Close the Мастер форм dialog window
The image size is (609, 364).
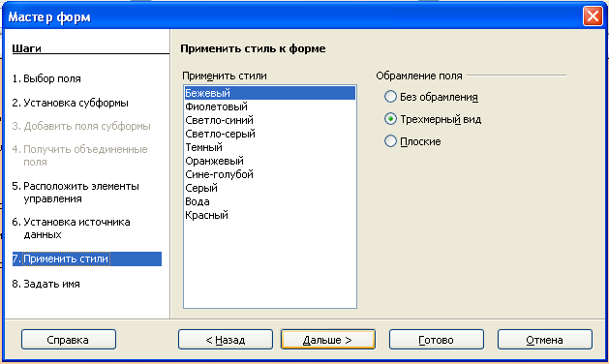point(593,16)
